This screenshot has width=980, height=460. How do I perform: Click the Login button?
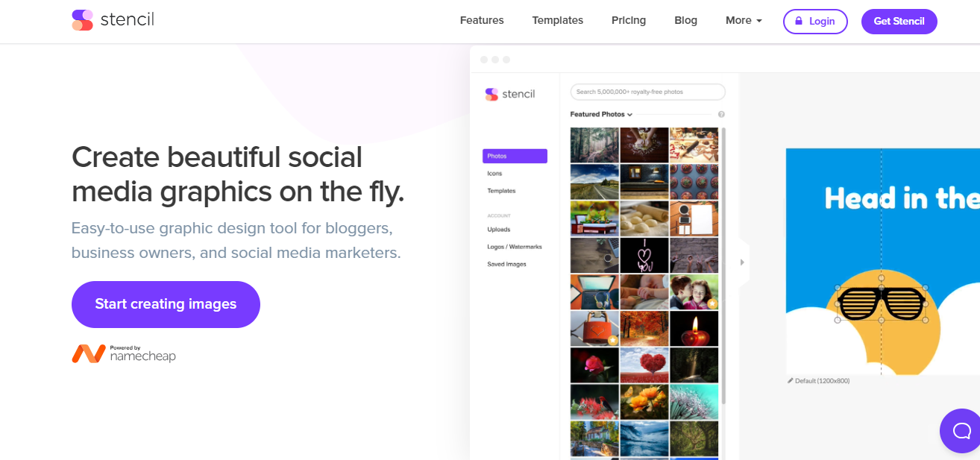tap(815, 21)
